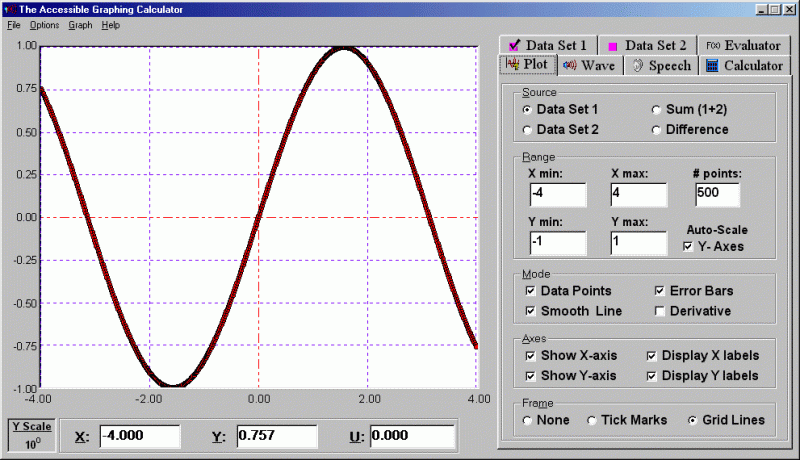Click the application icon in title bar
This screenshot has width=800, height=460.
(x=10, y=9)
